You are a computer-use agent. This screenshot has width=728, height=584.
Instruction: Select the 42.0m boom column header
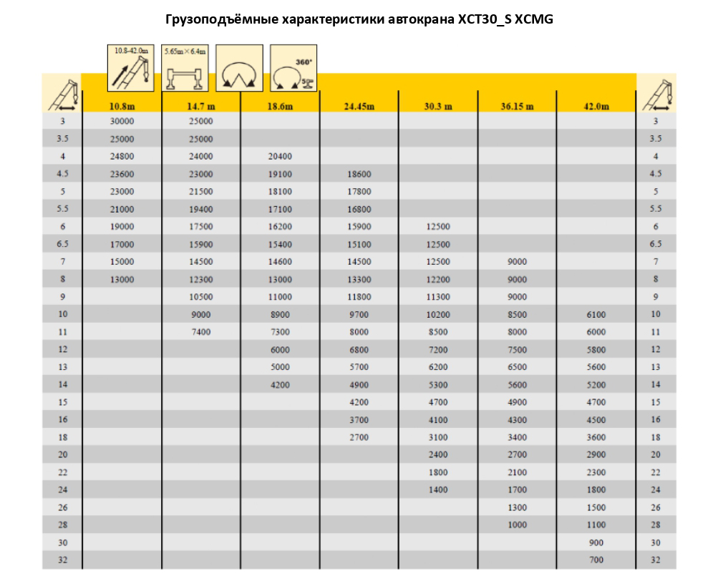(596, 107)
